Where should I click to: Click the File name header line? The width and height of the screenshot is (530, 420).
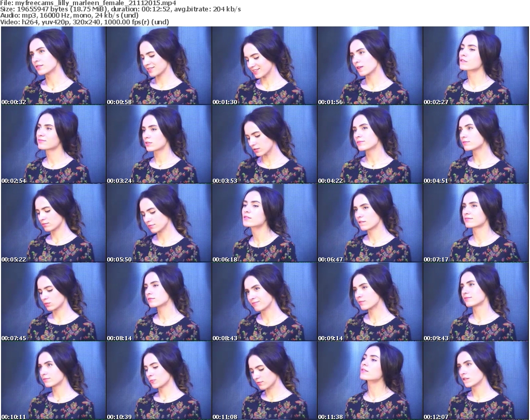[88, 3]
